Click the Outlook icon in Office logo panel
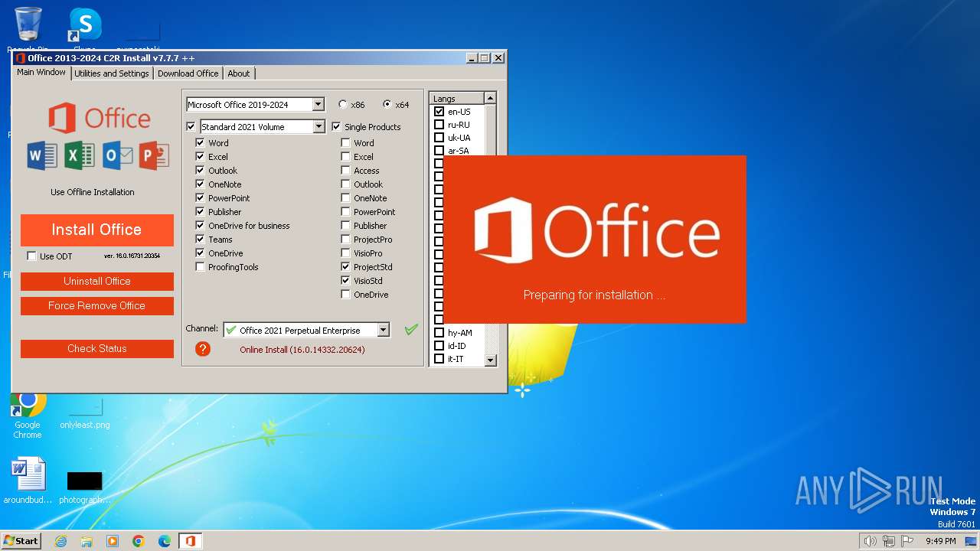980x551 pixels. point(117,155)
